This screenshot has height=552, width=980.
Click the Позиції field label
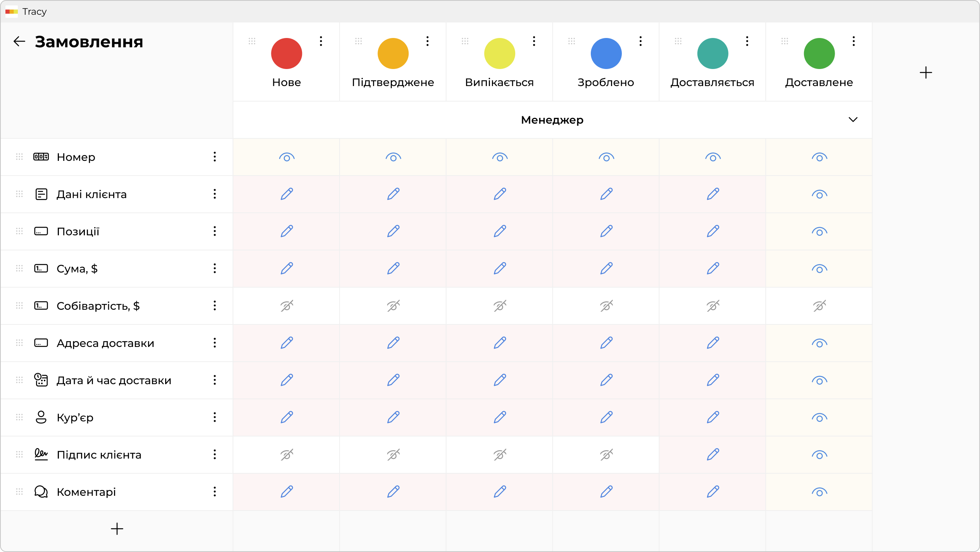[78, 231]
